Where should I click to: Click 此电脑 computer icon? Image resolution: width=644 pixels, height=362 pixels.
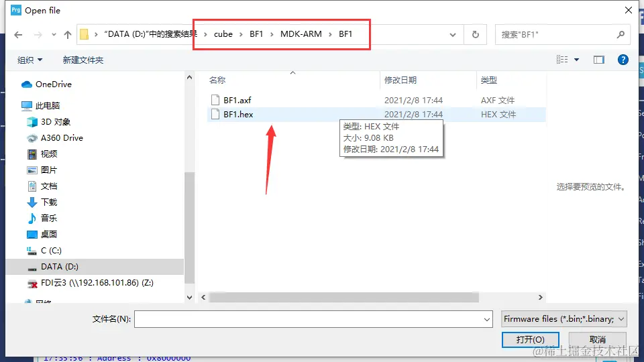(27, 106)
